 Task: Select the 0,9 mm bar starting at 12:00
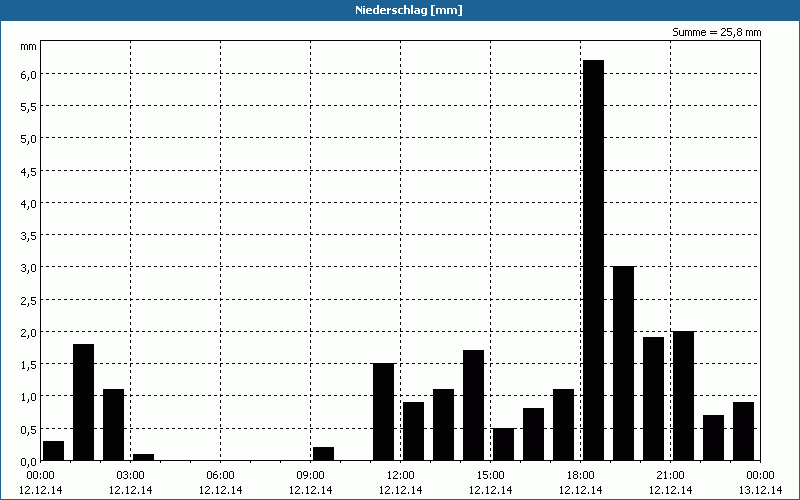[413, 432]
